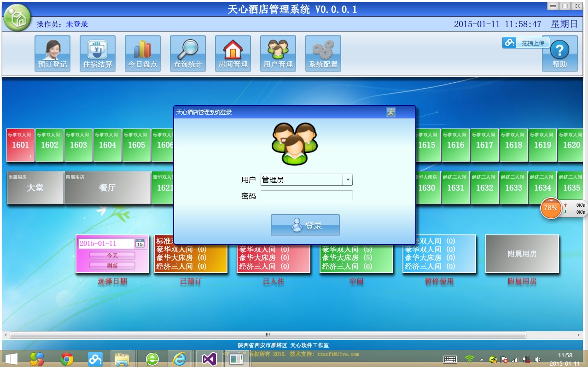Open Google Chrome from the taskbar
Viewport: 588px width, 367px height.
[67, 359]
